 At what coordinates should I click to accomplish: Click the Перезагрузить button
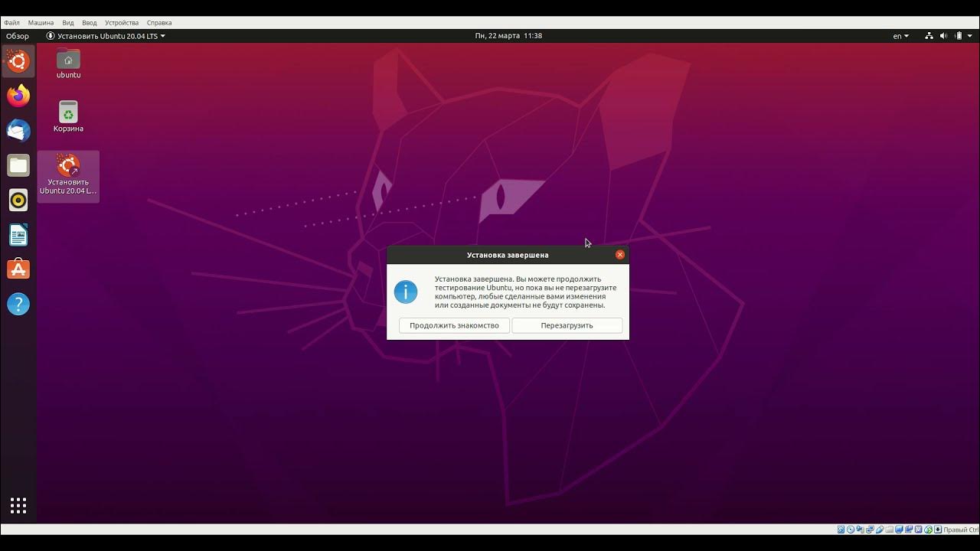point(567,325)
